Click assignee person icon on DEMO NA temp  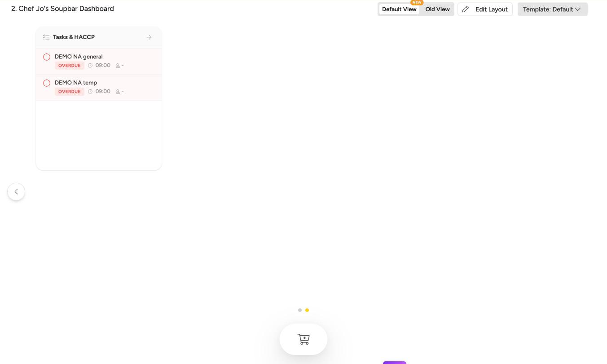coord(118,92)
